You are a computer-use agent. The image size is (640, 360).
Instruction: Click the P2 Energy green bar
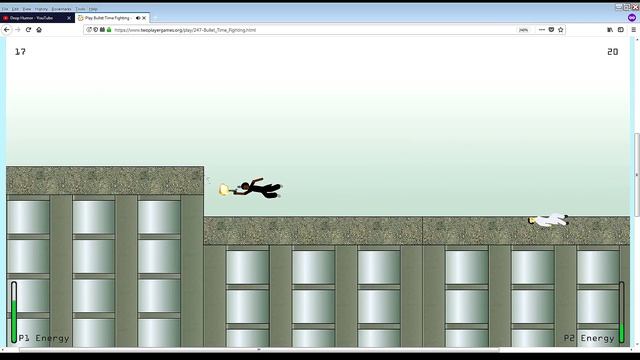[622, 332]
